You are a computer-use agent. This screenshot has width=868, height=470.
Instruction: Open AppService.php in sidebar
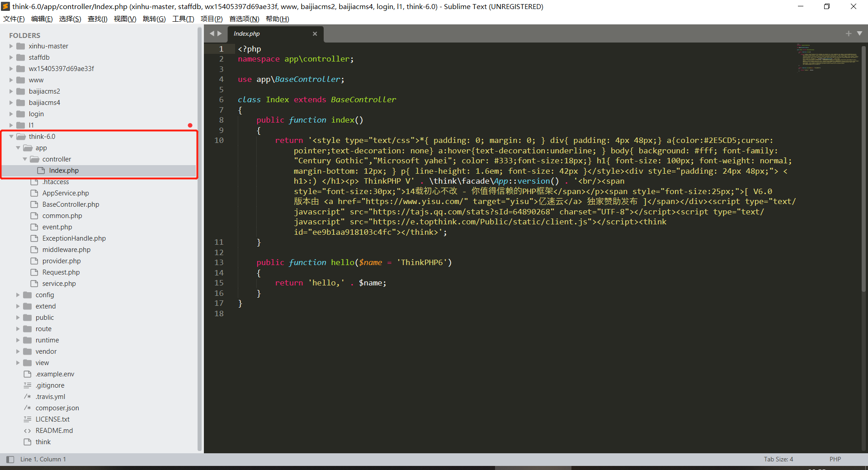coord(66,193)
